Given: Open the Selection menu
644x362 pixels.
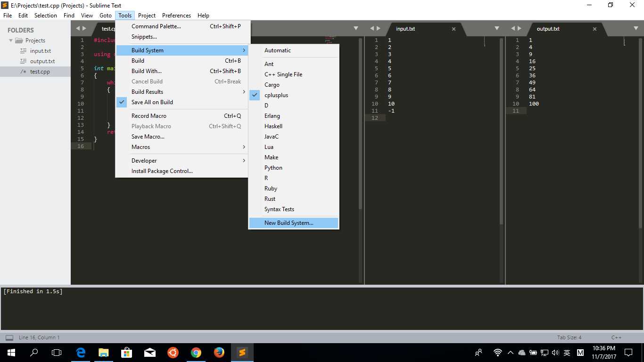Looking at the screenshot, I should (x=46, y=16).
